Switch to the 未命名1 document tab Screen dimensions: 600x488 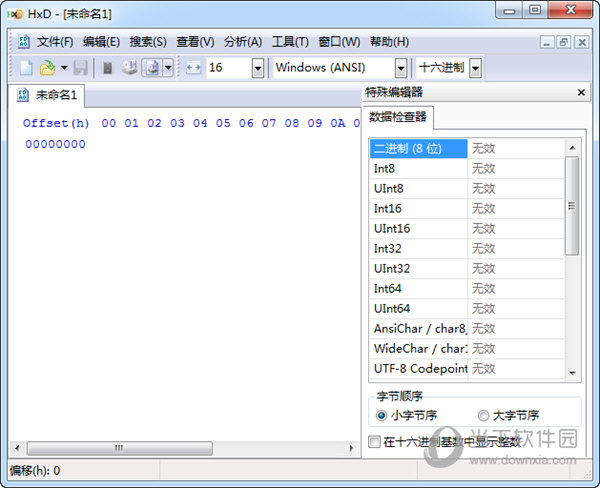click(47, 95)
